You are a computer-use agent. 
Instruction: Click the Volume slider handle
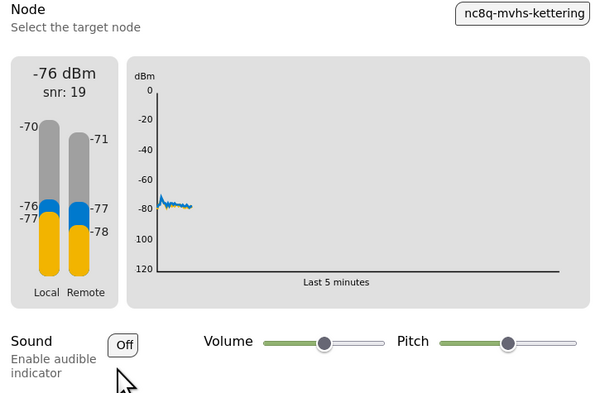324,343
